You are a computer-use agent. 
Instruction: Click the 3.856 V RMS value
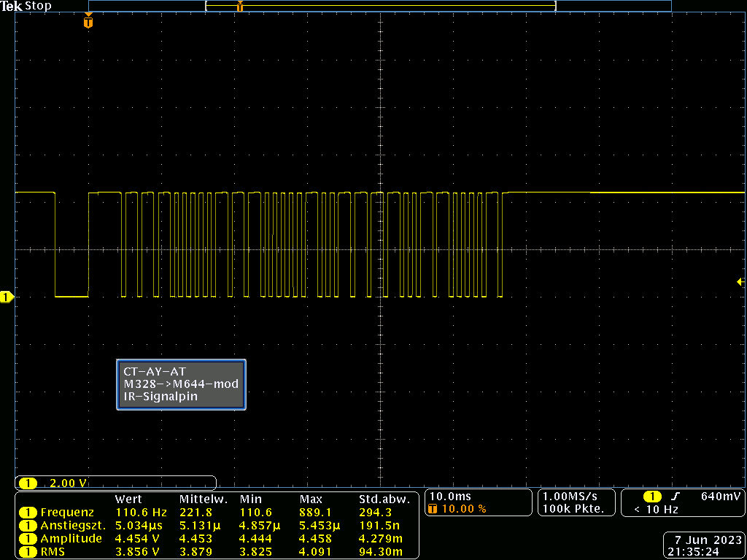point(141,552)
